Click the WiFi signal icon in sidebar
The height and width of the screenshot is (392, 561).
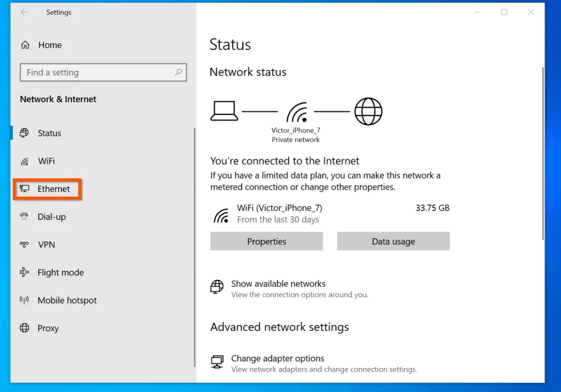pyautogui.click(x=25, y=161)
